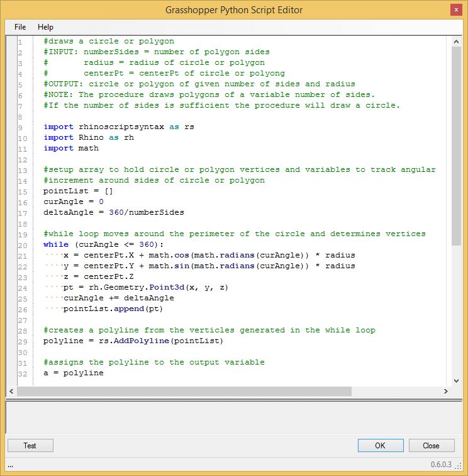Click the Test button
Viewport: 468px width, 476px height.
click(30, 445)
